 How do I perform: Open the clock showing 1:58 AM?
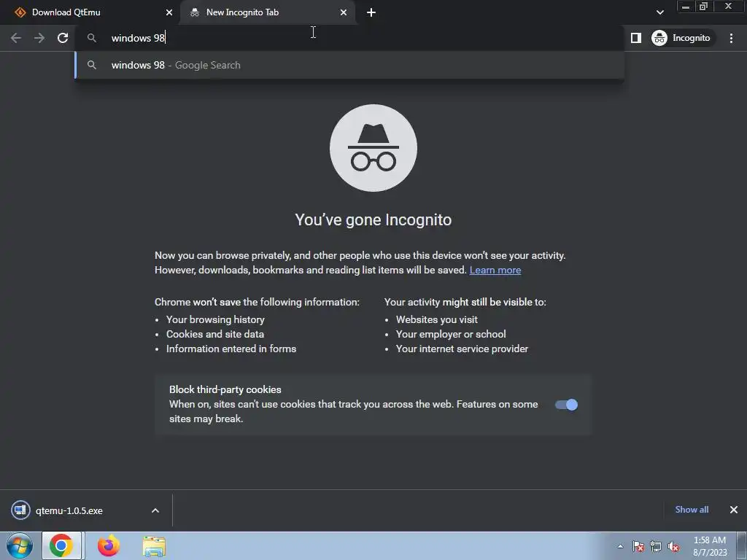[x=710, y=546]
